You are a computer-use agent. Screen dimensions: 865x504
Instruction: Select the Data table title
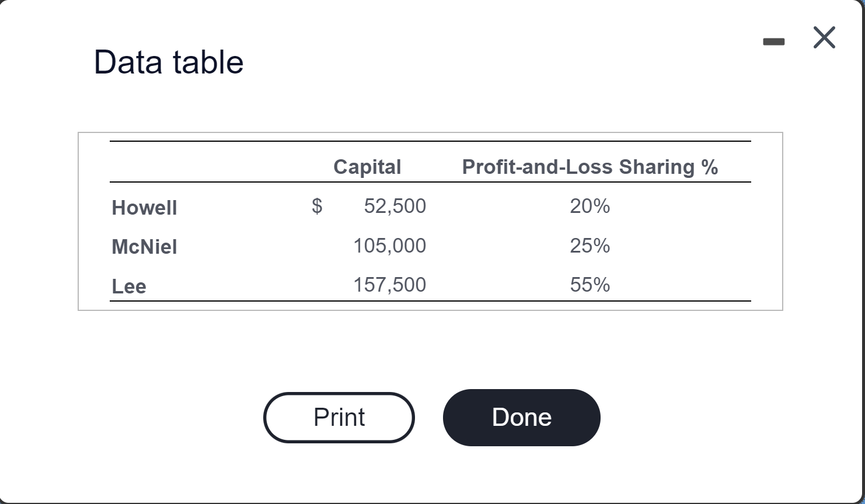168,61
